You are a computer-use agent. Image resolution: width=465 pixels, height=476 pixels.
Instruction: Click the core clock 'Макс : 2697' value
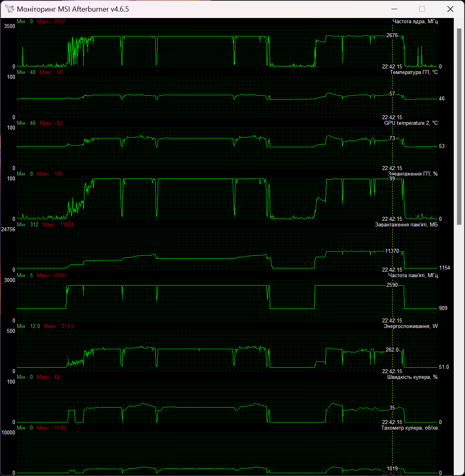51,21
